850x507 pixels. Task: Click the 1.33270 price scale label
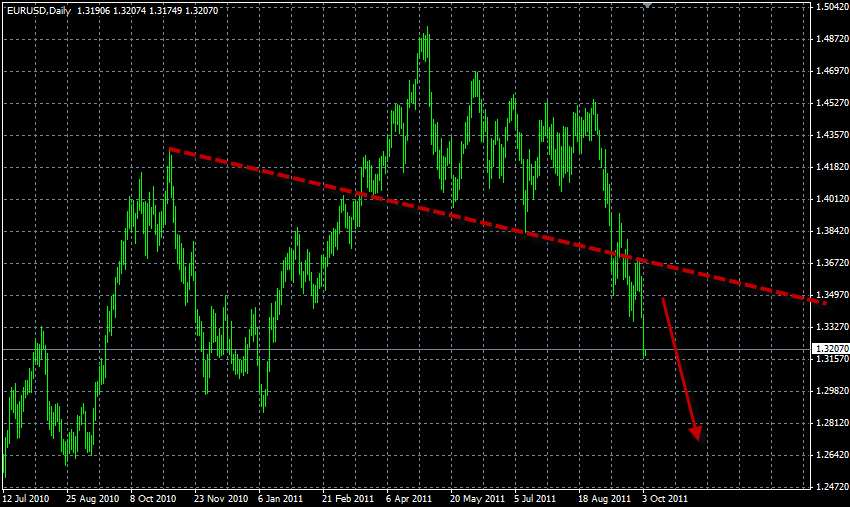tap(832, 327)
